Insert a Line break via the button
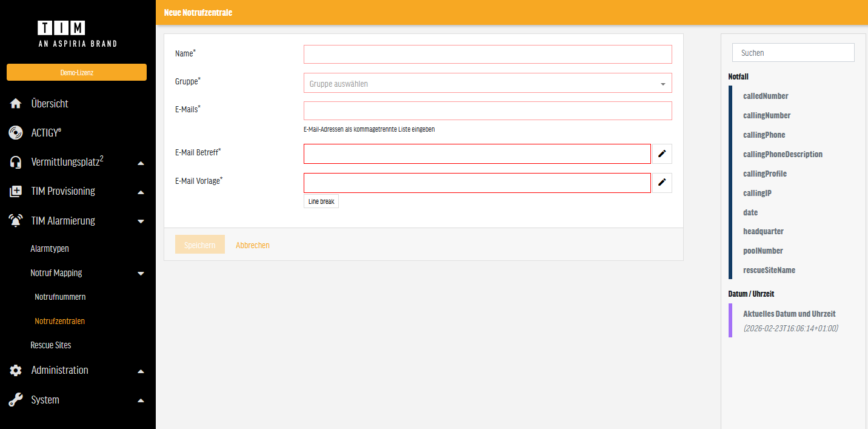 click(321, 201)
